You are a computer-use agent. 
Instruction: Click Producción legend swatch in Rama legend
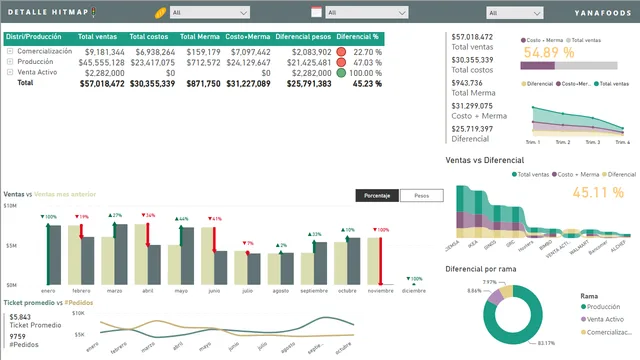(583, 307)
